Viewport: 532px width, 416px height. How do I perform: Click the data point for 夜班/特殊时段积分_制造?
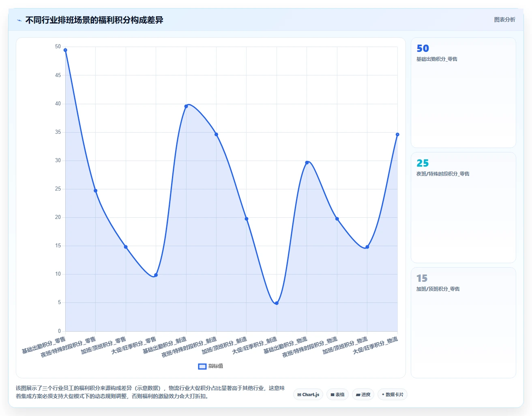(x=216, y=135)
